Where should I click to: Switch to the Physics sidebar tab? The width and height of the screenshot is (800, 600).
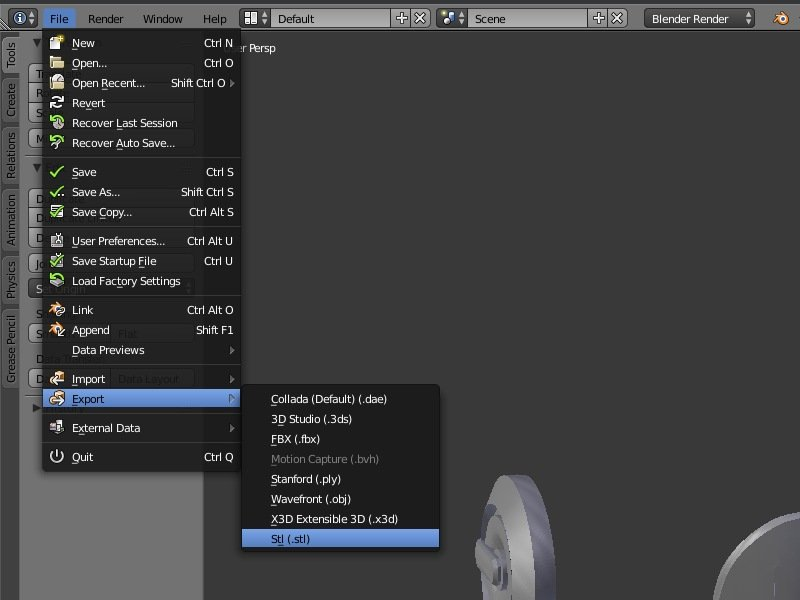click(x=11, y=280)
